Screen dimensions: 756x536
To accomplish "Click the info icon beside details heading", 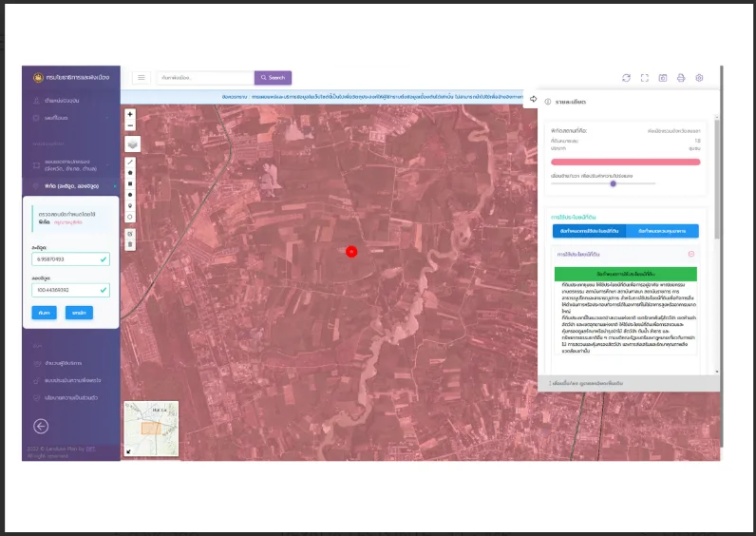I will pyautogui.click(x=548, y=102).
